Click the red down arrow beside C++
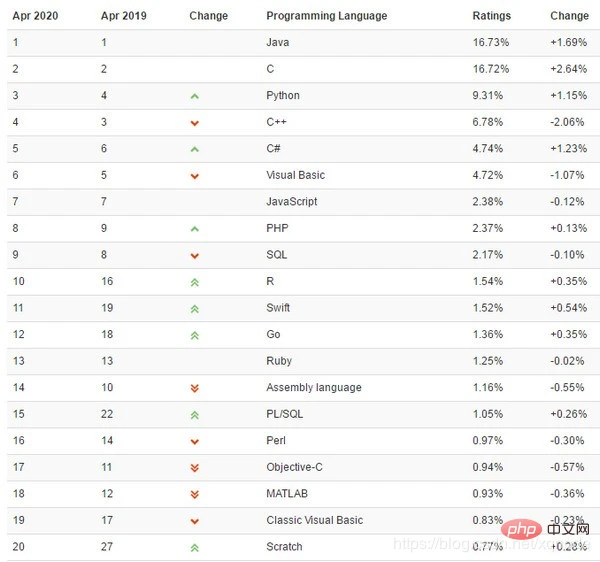600x562 pixels. click(x=195, y=123)
